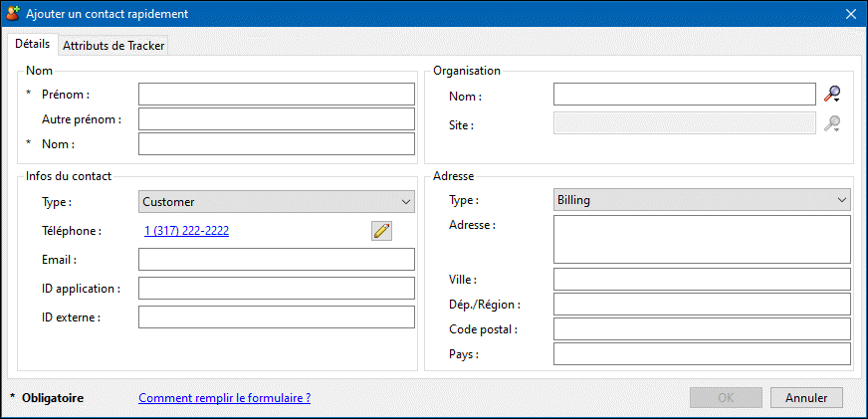Click the Code postal field
Screen dimensions: 868x419
(x=701, y=329)
